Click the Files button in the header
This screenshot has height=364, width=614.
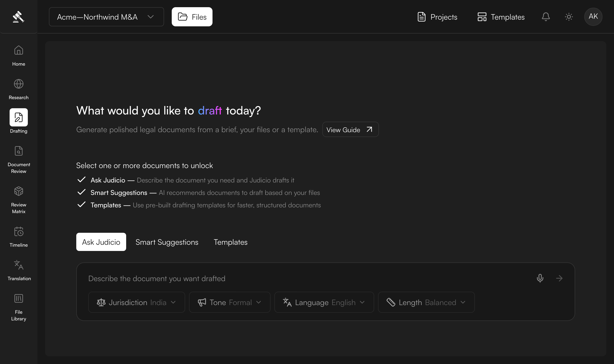[192, 17]
